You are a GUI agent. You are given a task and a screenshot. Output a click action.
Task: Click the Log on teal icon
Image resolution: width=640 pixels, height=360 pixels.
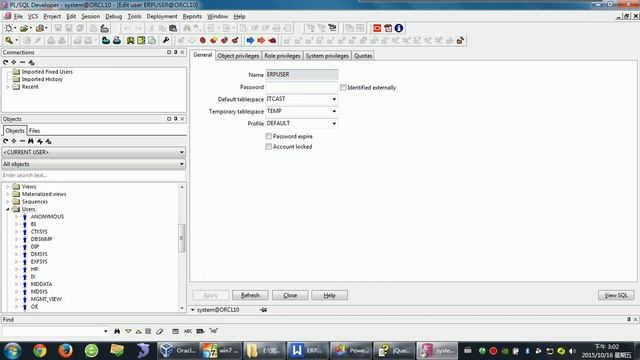pyautogui.click(x=106, y=40)
